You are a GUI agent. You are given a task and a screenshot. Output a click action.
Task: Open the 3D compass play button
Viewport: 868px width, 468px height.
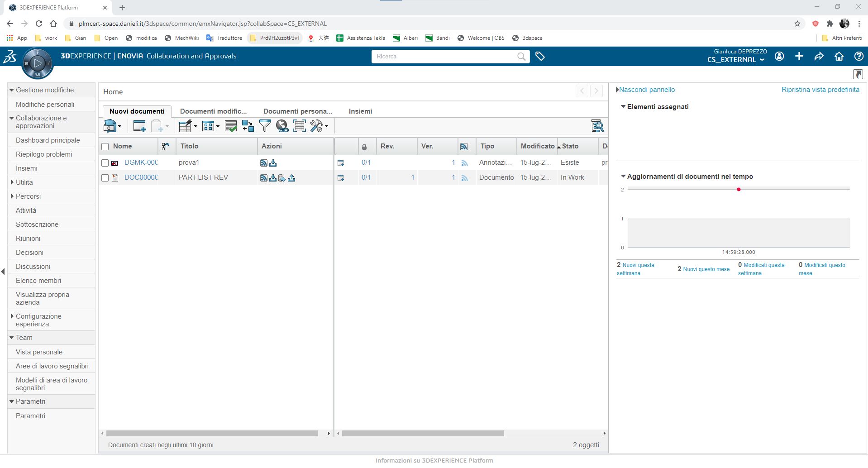38,63
